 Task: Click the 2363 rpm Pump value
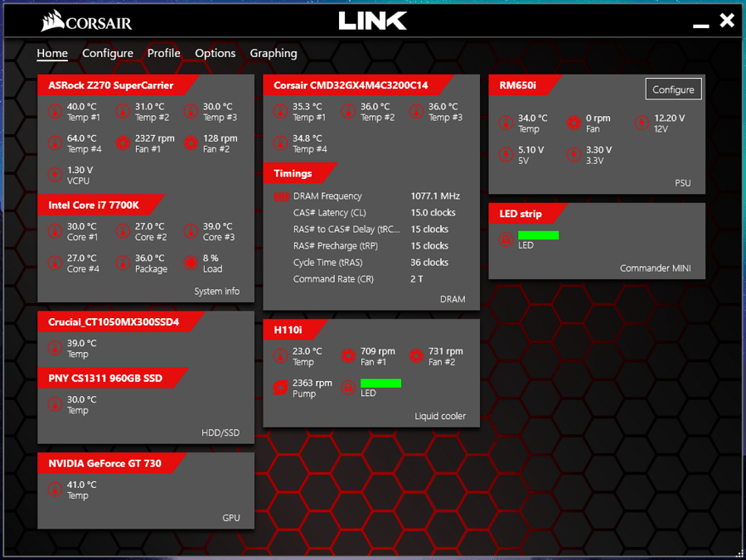312,383
